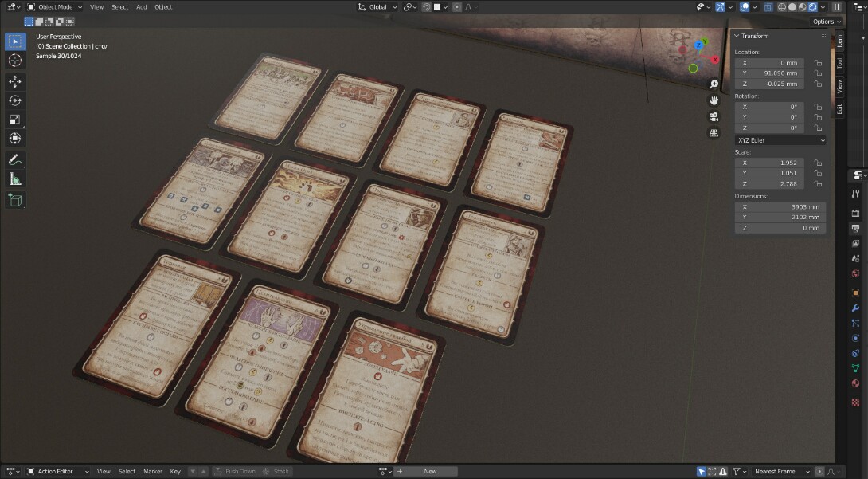
Task: Click the Scale X value field
Action: [x=769, y=163]
